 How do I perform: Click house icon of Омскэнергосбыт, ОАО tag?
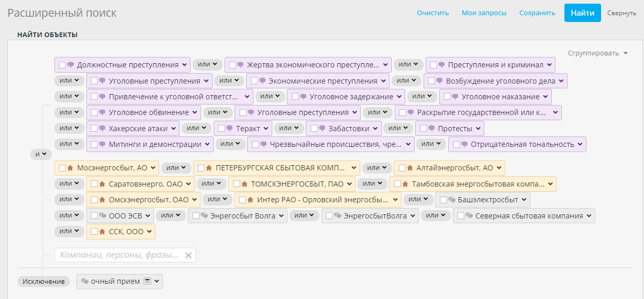(x=102, y=200)
